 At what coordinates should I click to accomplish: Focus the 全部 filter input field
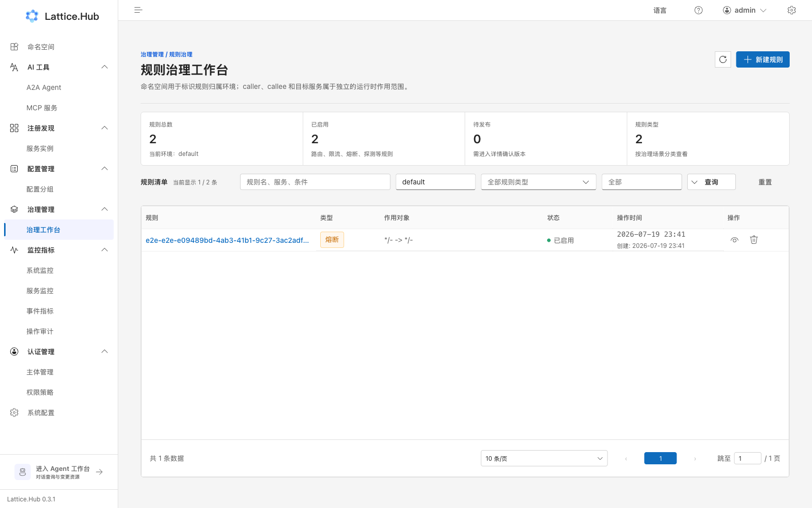point(641,182)
